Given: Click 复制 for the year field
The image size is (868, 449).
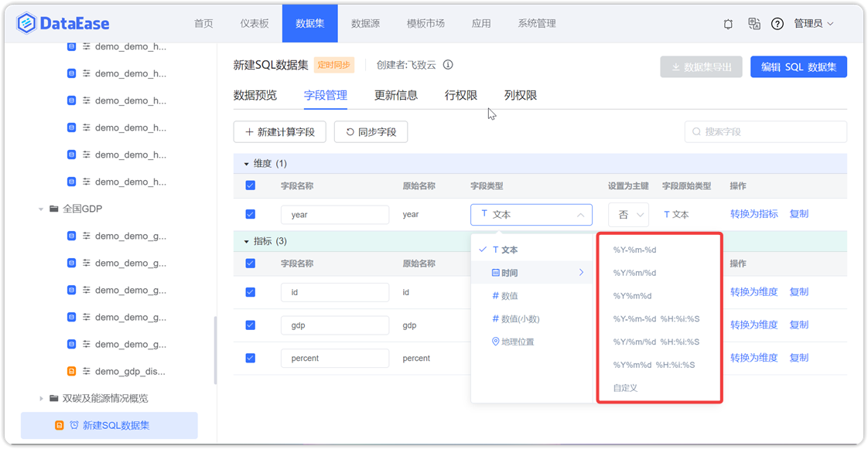Looking at the screenshot, I should [799, 214].
